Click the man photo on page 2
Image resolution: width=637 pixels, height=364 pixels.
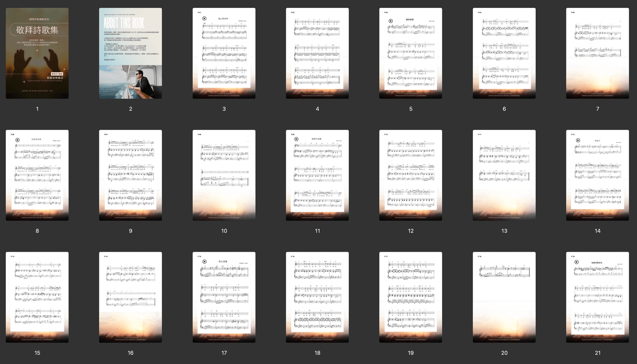[x=142, y=82]
